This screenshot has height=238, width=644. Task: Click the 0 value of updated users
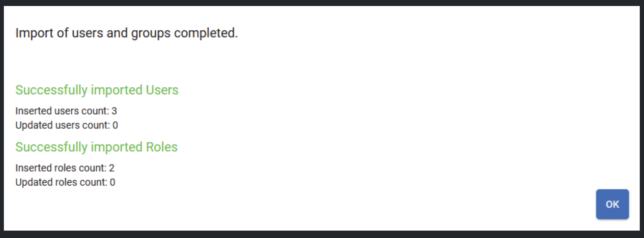click(115, 125)
